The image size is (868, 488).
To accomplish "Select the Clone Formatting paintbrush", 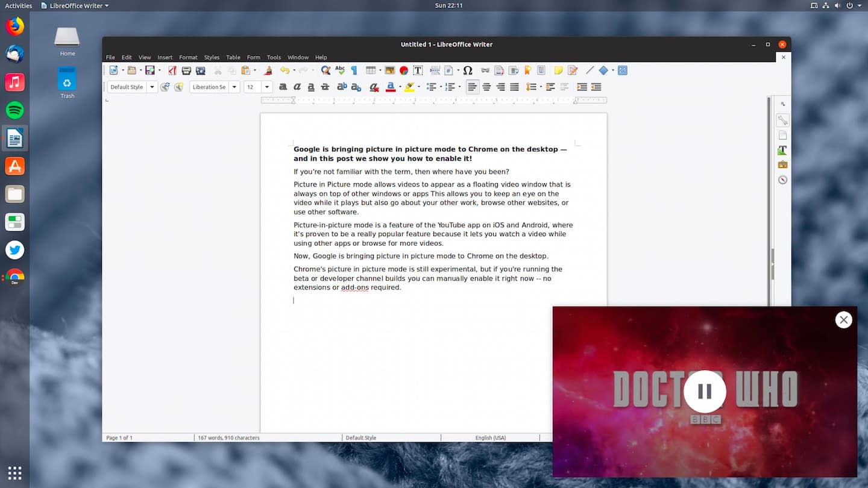I will pos(269,70).
